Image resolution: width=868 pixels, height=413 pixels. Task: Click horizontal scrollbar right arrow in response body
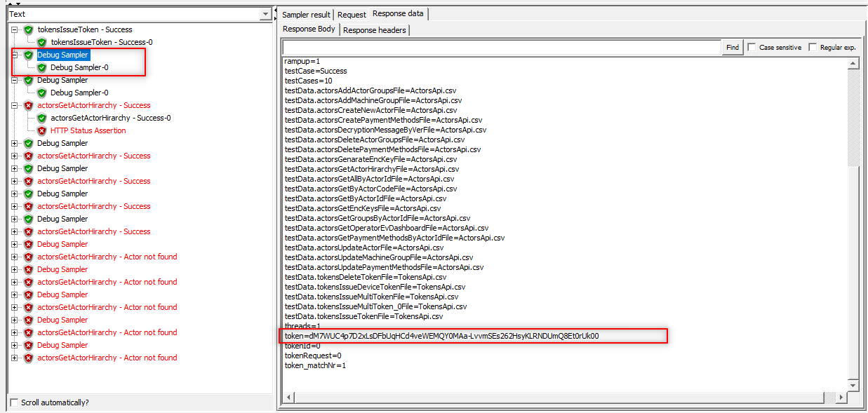[x=841, y=398]
